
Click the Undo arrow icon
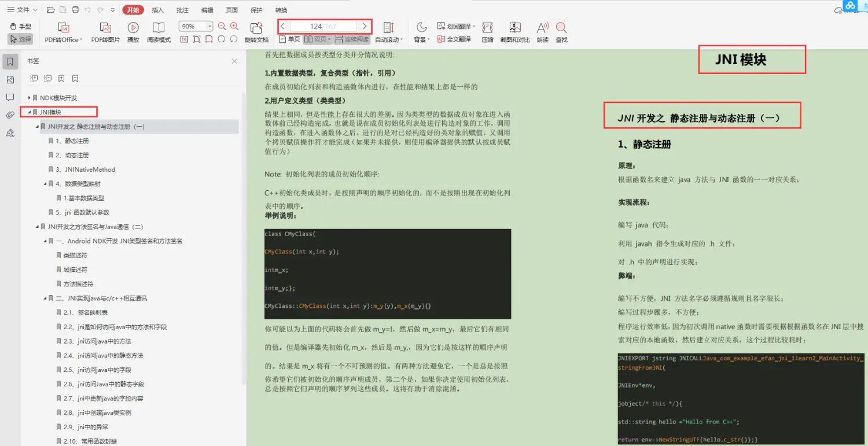[87, 10]
